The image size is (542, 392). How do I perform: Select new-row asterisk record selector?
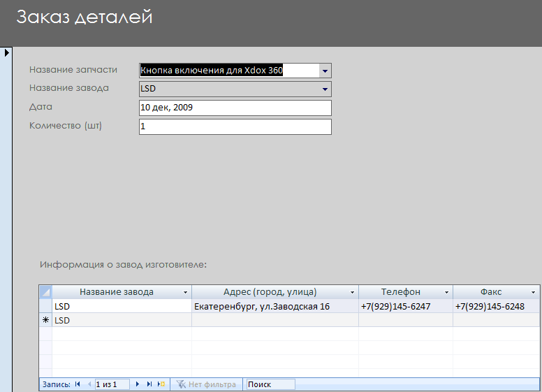[x=45, y=320]
